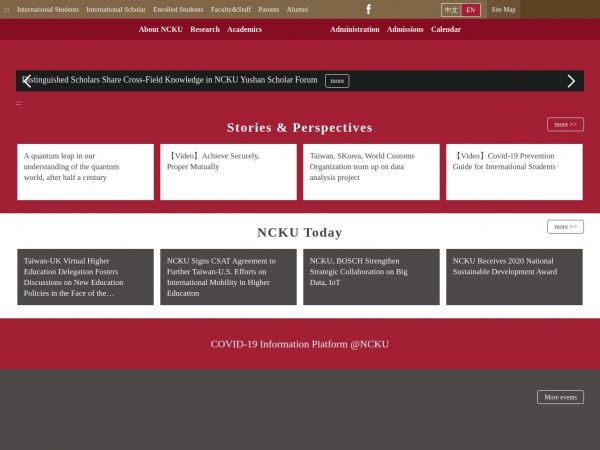Open Faculty&Staff link
600x450 pixels.
[231, 10]
